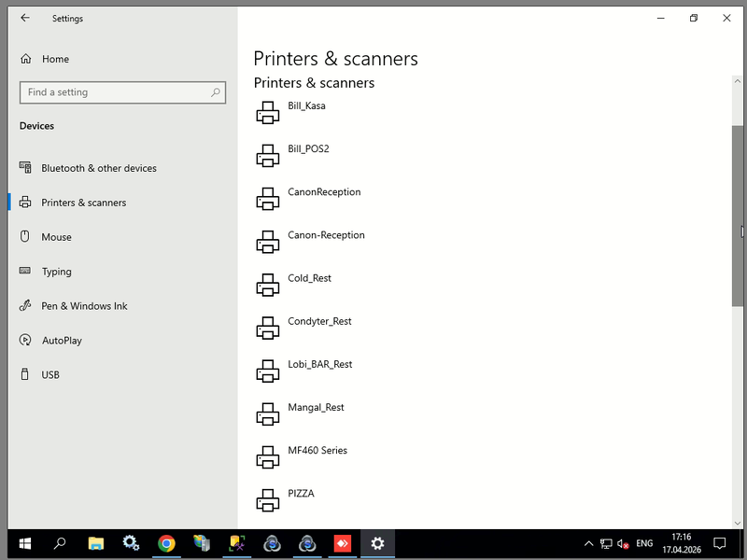
Task: Expand hidden system tray icons
Action: point(588,543)
